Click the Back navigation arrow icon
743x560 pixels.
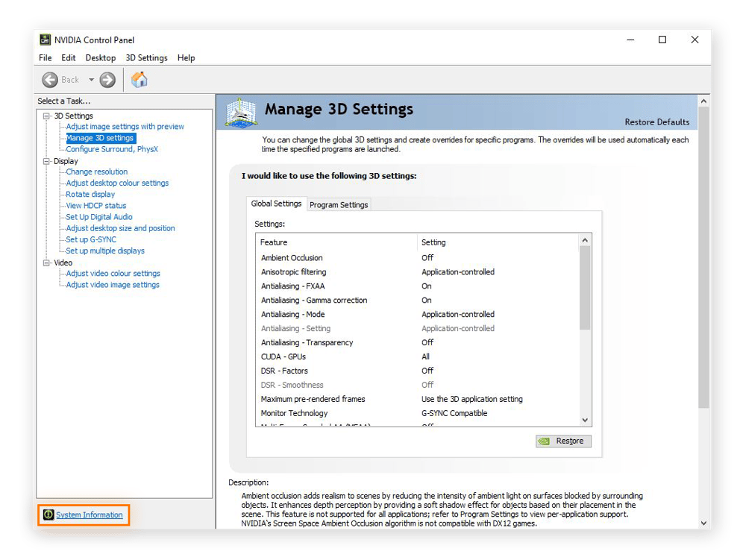pyautogui.click(x=51, y=79)
